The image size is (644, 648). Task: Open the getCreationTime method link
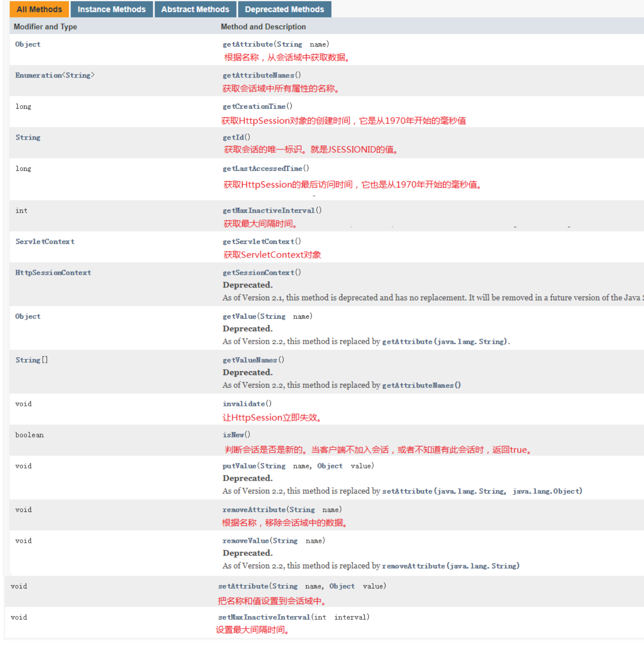coord(254,106)
